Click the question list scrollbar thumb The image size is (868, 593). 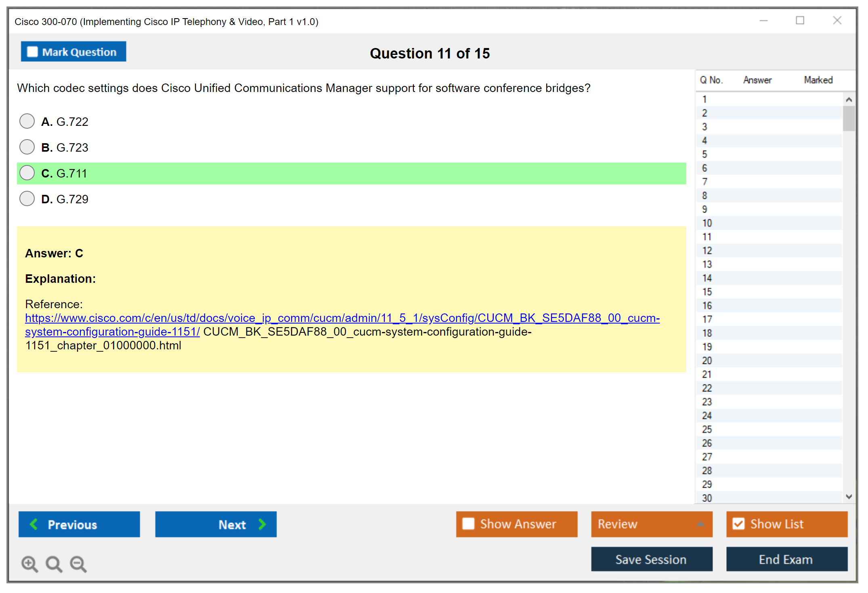click(x=849, y=118)
